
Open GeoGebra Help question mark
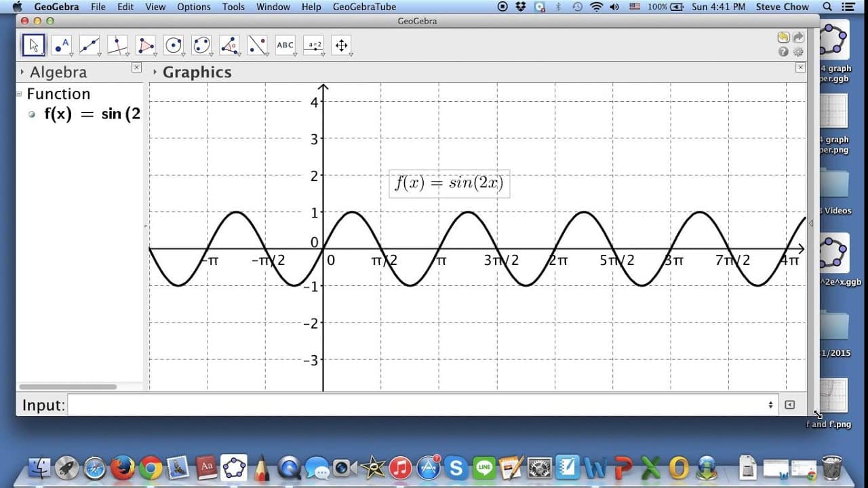(784, 52)
